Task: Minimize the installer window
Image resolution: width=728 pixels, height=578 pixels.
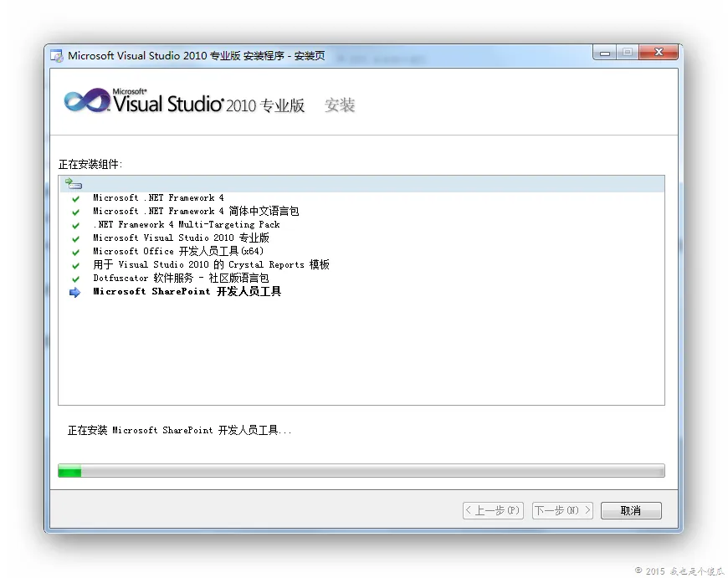Action: [604, 53]
